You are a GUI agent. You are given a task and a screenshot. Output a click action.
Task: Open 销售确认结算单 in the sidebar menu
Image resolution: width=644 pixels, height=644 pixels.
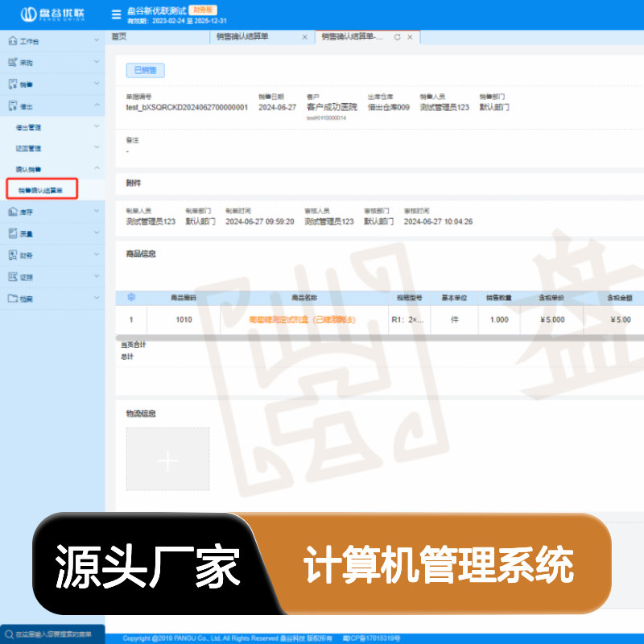(x=42, y=189)
